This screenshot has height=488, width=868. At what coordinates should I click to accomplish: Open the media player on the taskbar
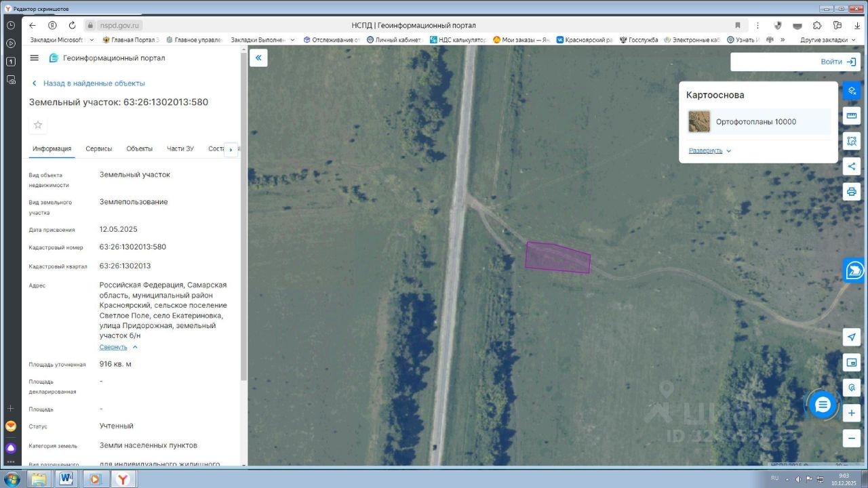click(94, 479)
